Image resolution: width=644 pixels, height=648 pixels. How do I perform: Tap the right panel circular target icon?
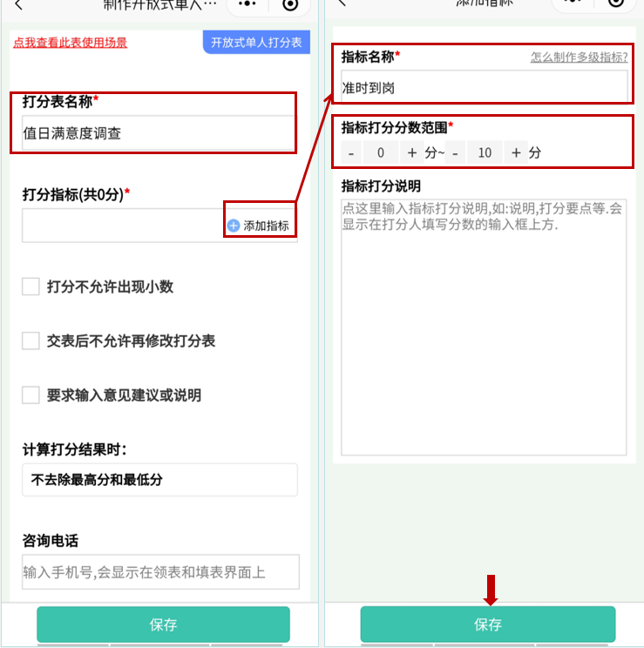[616, 3]
